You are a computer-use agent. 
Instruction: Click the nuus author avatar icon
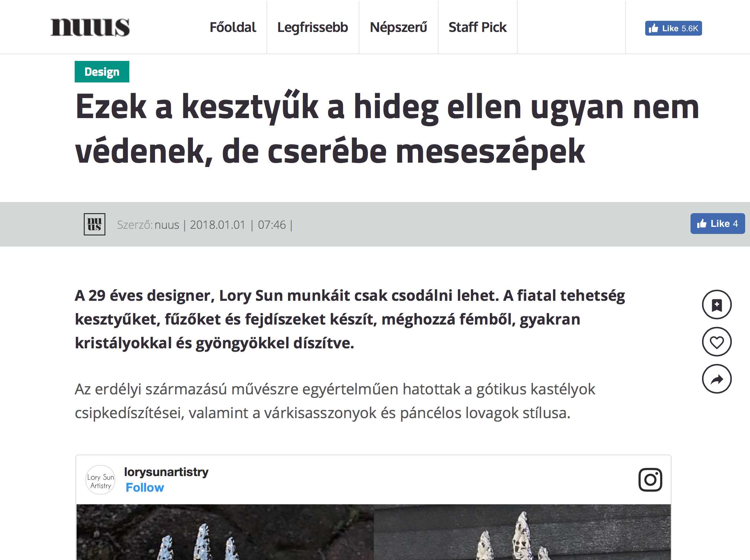click(94, 224)
